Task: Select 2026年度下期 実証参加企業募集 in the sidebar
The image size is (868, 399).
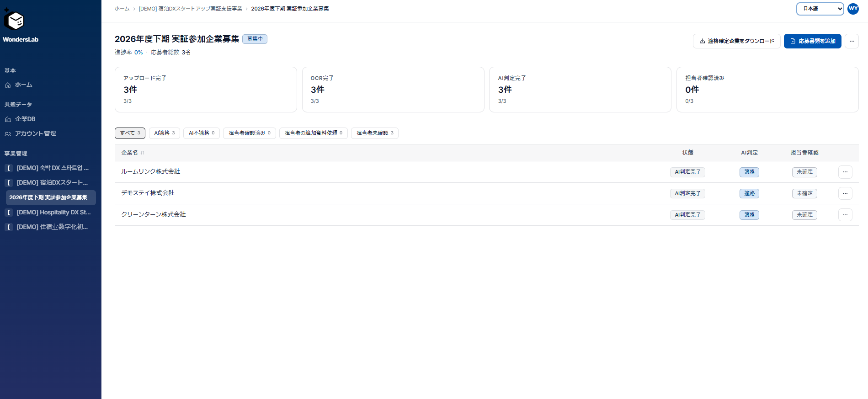Action: point(51,197)
